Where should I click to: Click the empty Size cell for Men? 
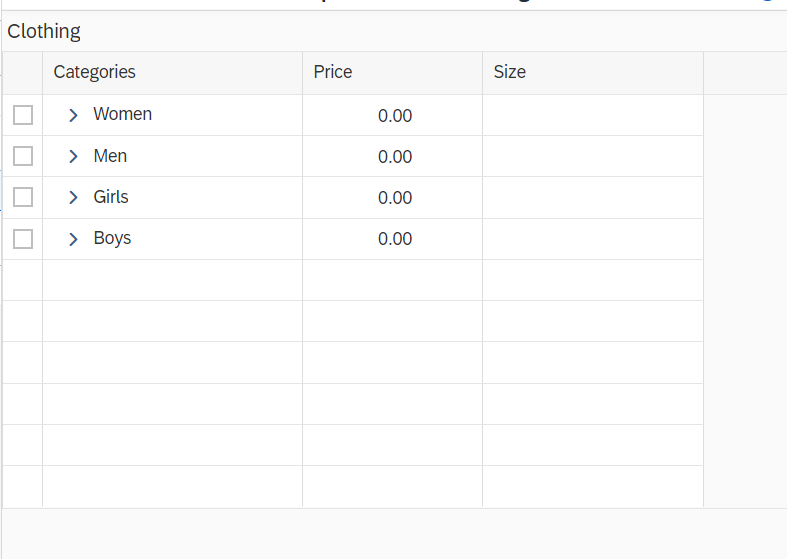pos(593,156)
